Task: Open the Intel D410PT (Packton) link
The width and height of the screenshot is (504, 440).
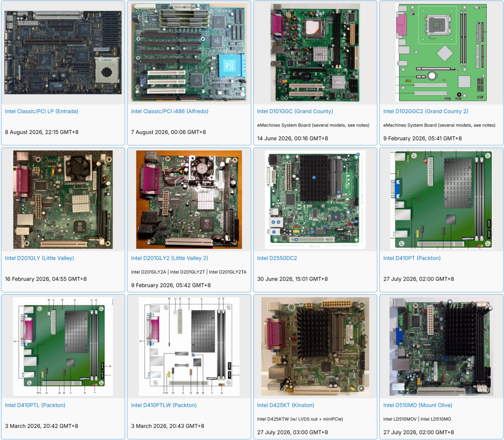Action: pos(412,258)
